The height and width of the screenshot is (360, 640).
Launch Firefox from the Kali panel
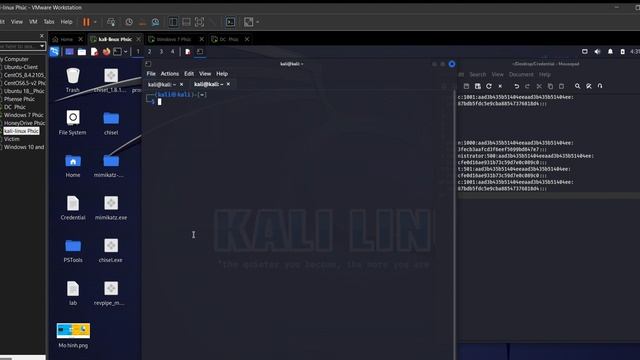[x=106, y=51]
